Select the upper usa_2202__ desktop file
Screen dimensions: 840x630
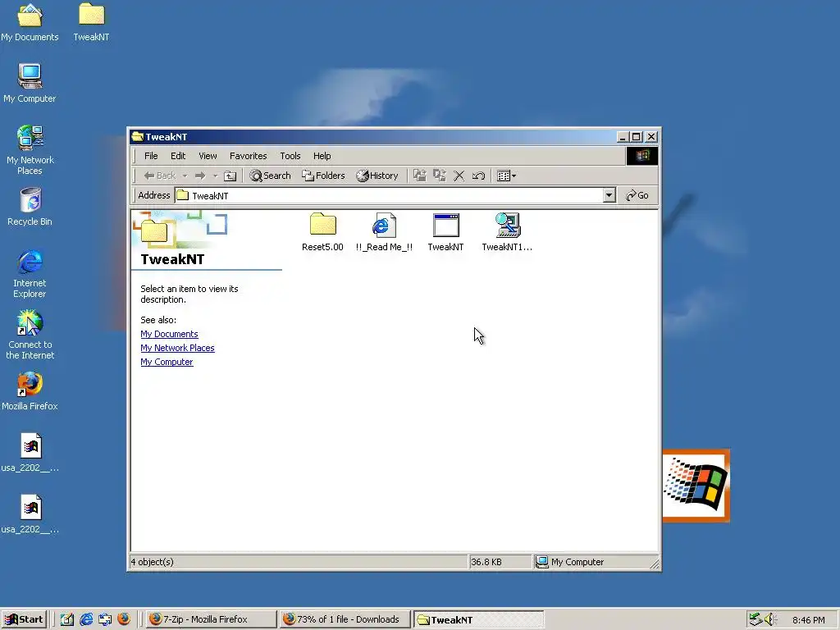pos(30,453)
